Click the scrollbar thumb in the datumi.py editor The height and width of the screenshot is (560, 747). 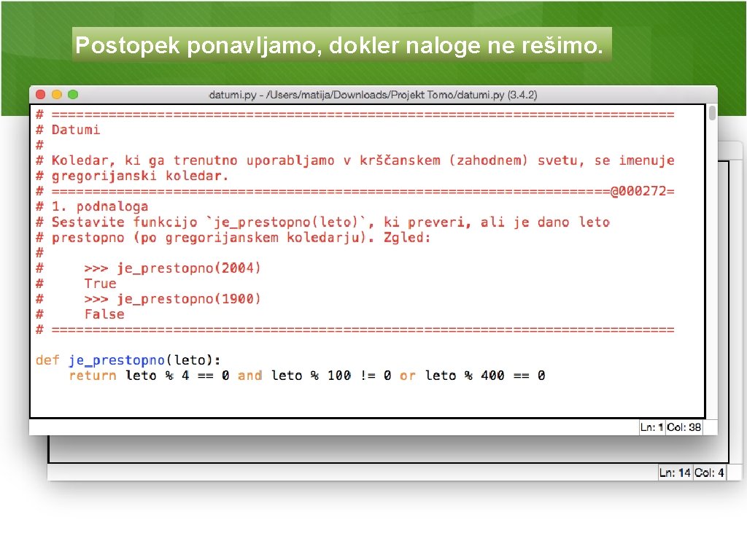click(712, 113)
